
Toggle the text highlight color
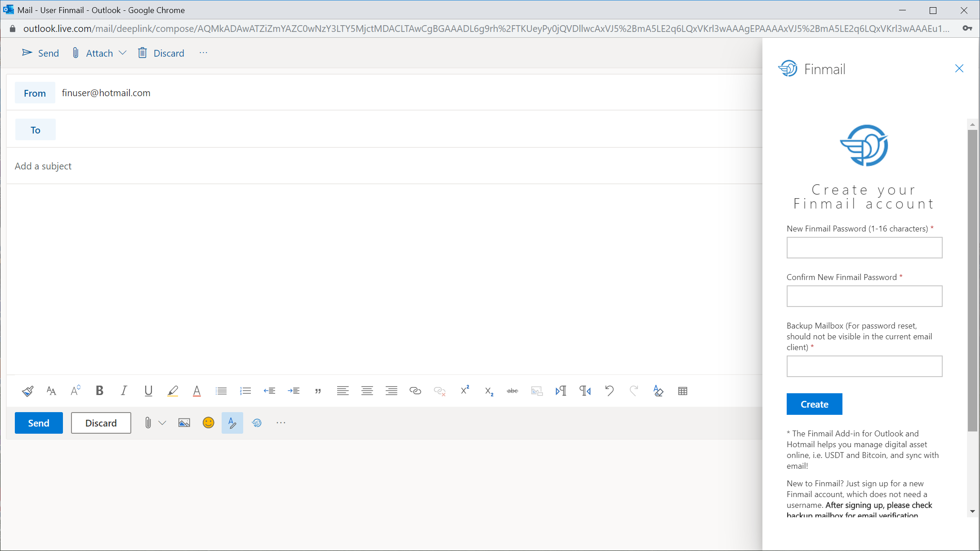[173, 391]
